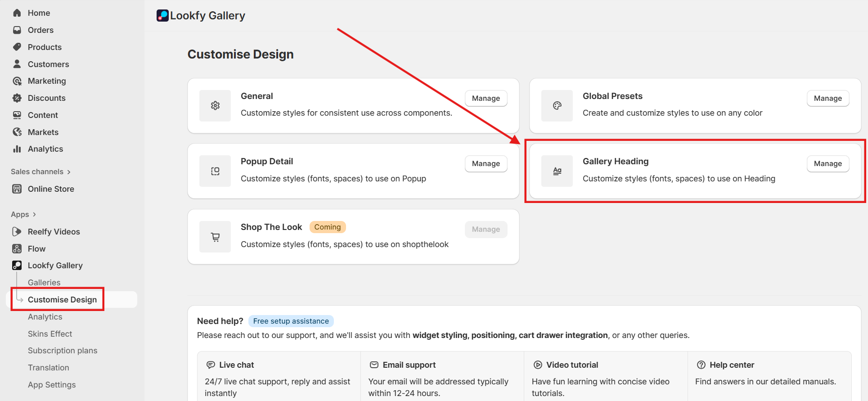
Task: Open Home in the sidebar
Action: (39, 13)
